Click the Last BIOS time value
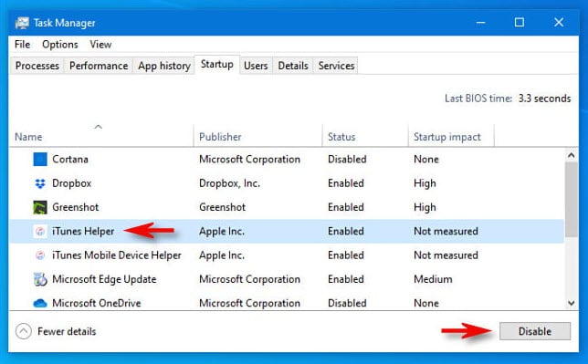Image resolution: width=588 pixels, height=364 pixels. 545,99
